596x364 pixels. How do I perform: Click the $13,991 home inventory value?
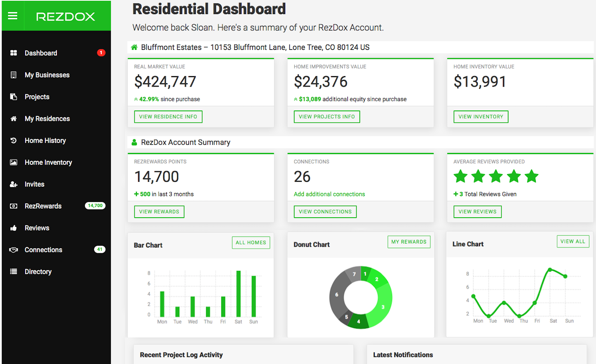click(480, 82)
